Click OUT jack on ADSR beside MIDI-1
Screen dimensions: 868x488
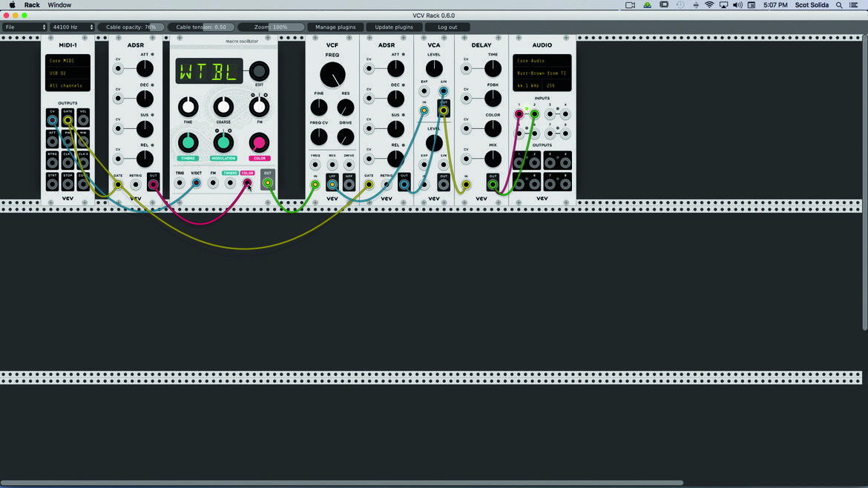(154, 184)
